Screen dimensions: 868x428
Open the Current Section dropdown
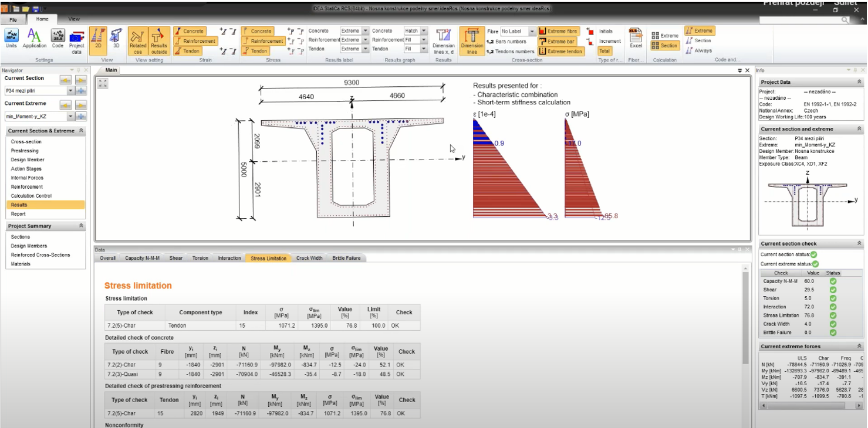[x=70, y=91]
